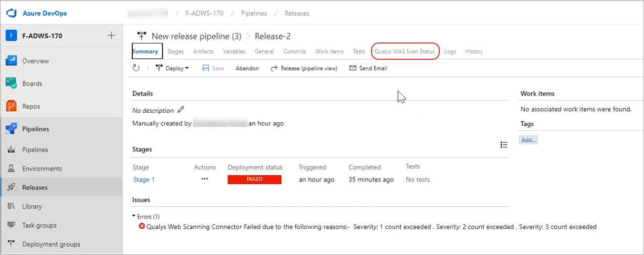Image resolution: width=644 pixels, height=255 pixels.
Task: Click the Save toolbar button
Action: coord(213,68)
